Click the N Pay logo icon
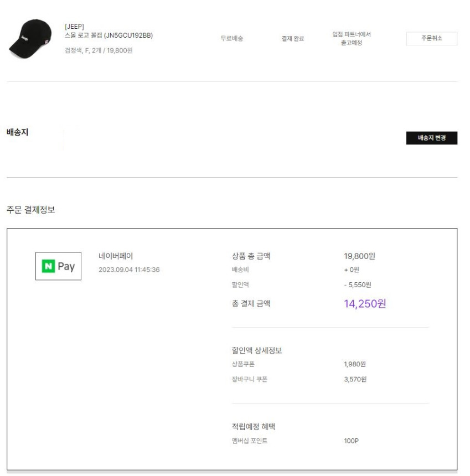470x476 pixels. coord(58,266)
